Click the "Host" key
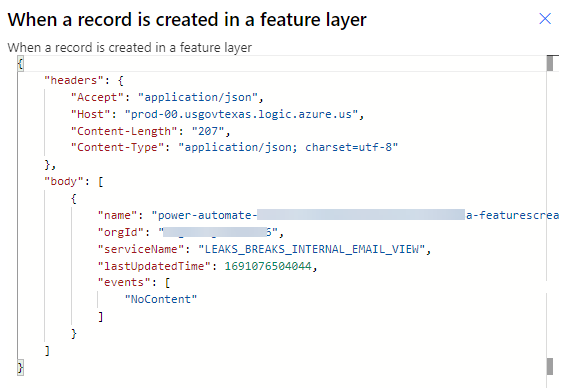This screenshot has width=564, height=388. pos(91,114)
